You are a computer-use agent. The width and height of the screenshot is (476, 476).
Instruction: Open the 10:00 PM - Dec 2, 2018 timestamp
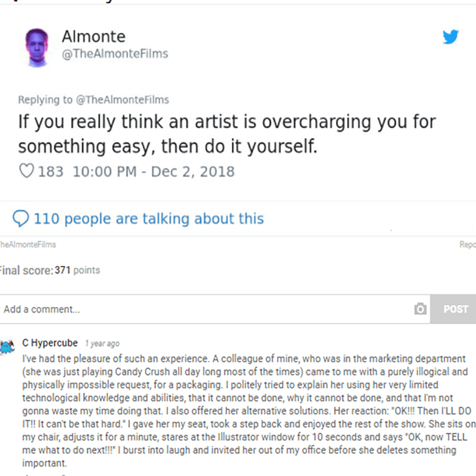[x=153, y=171]
